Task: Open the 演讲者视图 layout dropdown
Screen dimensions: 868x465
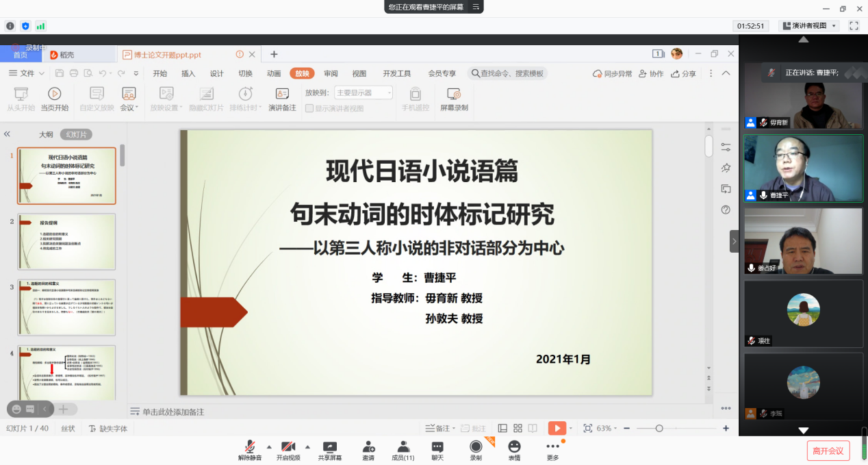Action: [x=812, y=26]
